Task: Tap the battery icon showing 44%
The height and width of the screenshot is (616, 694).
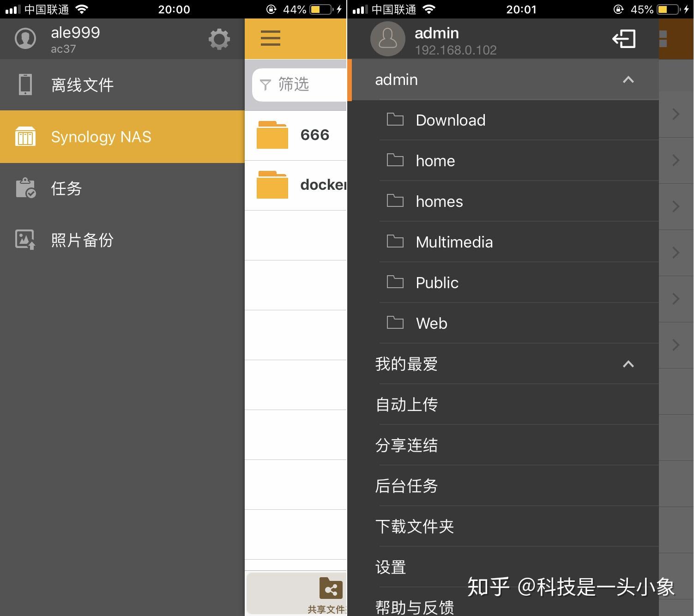Action: coord(322,9)
